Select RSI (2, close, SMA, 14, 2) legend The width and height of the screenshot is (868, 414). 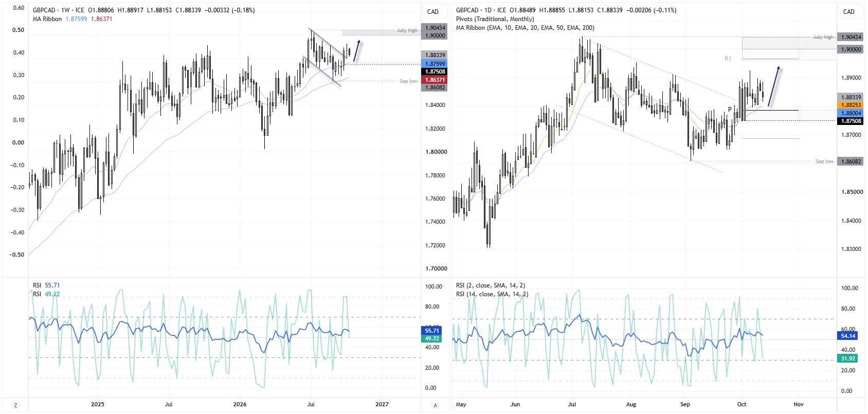pos(491,285)
